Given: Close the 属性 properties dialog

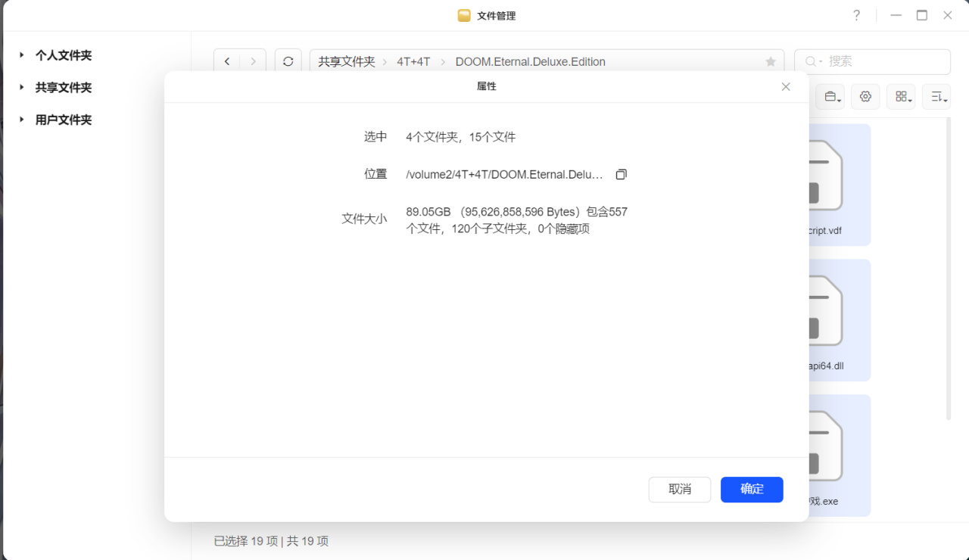Looking at the screenshot, I should (786, 87).
